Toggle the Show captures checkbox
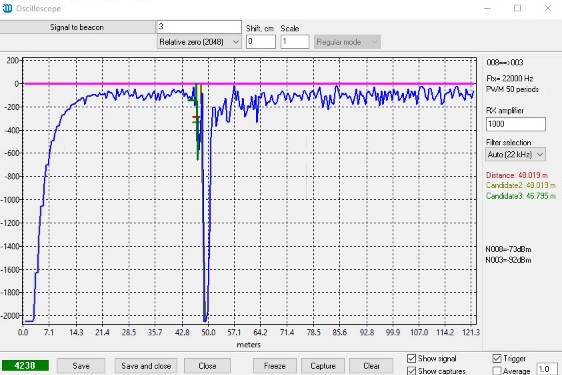Image resolution: width=562 pixels, height=375 pixels. point(411,371)
